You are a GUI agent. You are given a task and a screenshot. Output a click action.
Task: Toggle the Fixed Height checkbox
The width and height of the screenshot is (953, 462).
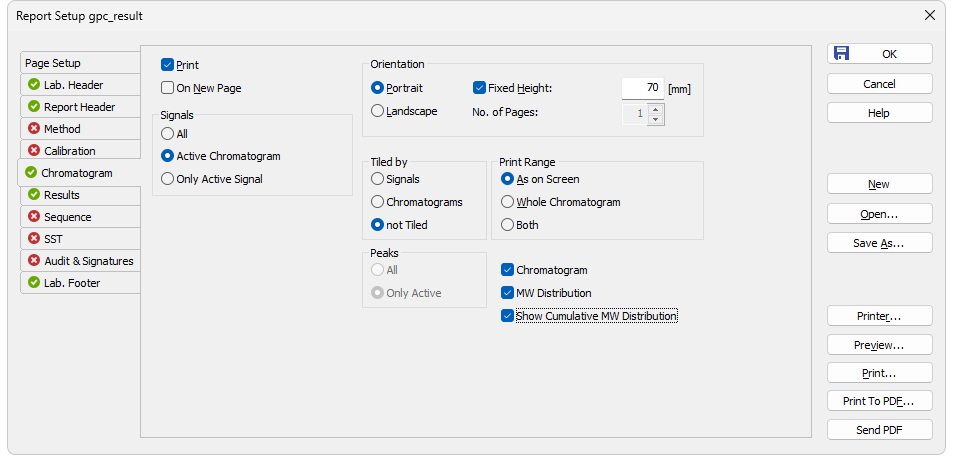click(479, 88)
